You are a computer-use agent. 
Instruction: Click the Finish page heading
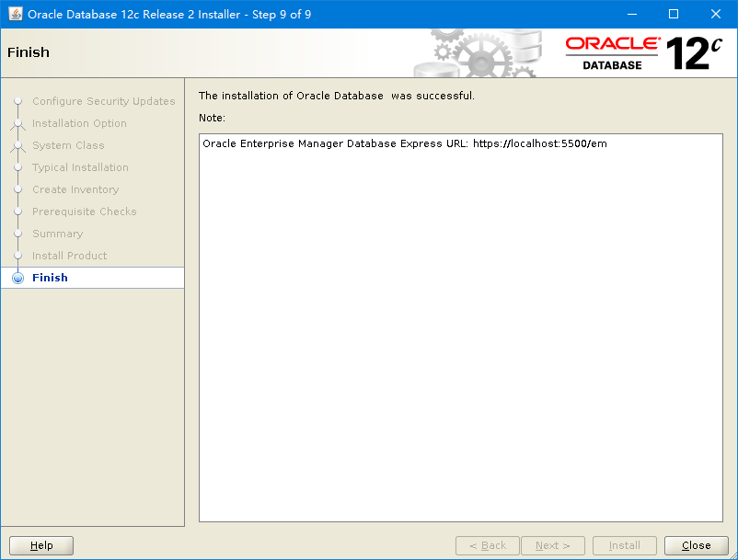pyautogui.click(x=29, y=52)
